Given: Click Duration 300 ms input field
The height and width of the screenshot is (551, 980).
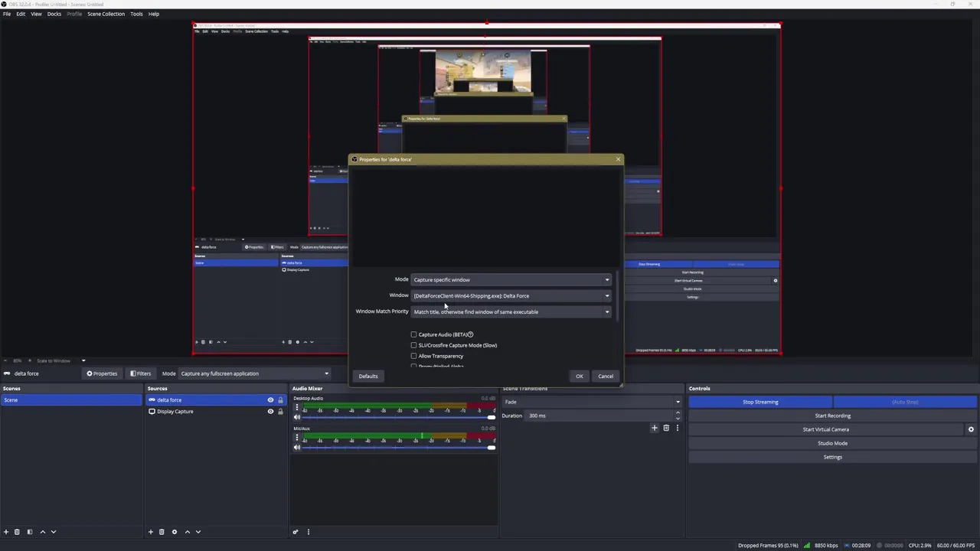Looking at the screenshot, I should coord(599,416).
